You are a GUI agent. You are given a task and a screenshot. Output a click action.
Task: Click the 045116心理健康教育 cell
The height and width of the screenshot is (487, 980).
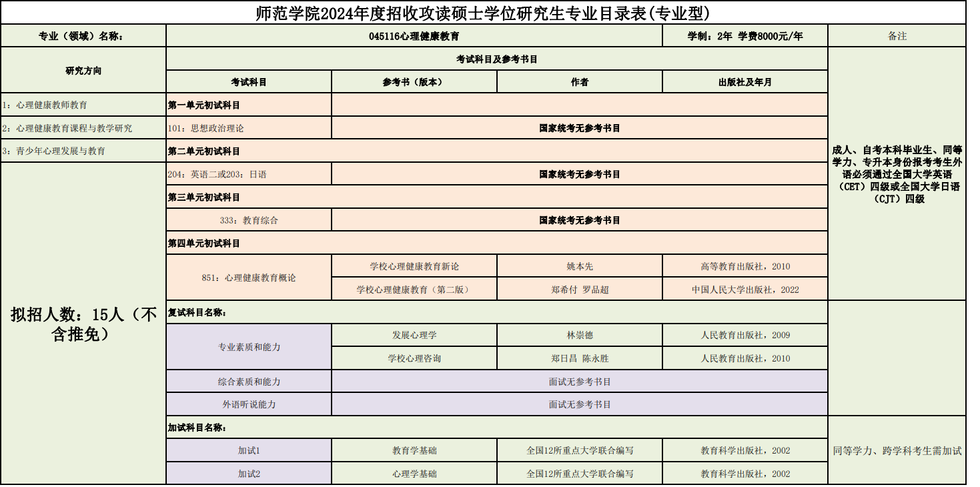click(x=414, y=36)
